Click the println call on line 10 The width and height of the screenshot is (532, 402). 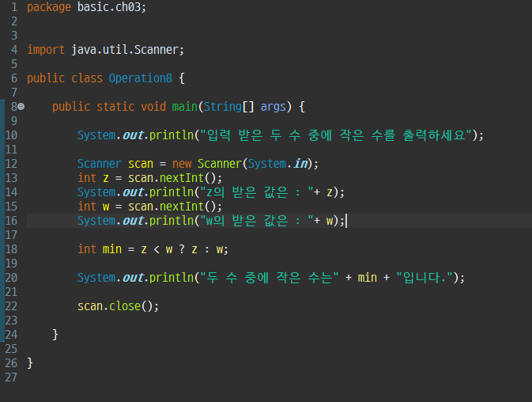[x=171, y=135]
